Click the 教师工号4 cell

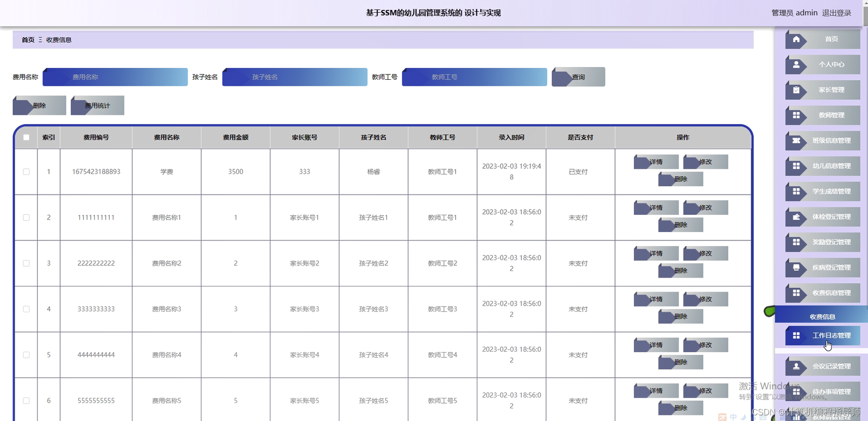click(442, 355)
